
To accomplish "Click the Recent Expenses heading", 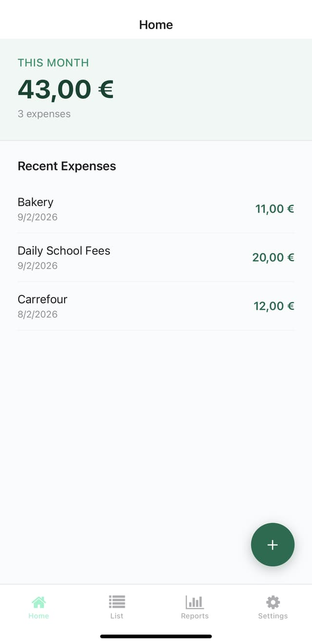I will [x=67, y=166].
